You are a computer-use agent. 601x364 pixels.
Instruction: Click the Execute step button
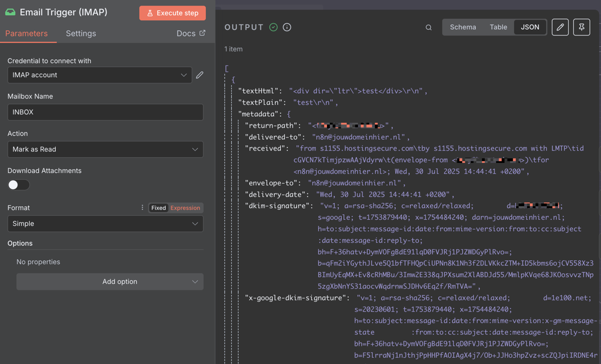[x=173, y=13]
